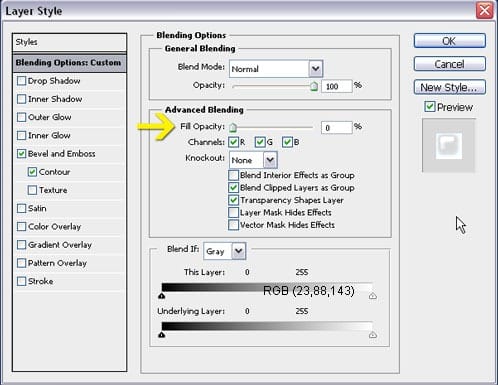The image size is (498, 385).
Task: Toggle the R channel checkbox
Action: click(234, 142)
